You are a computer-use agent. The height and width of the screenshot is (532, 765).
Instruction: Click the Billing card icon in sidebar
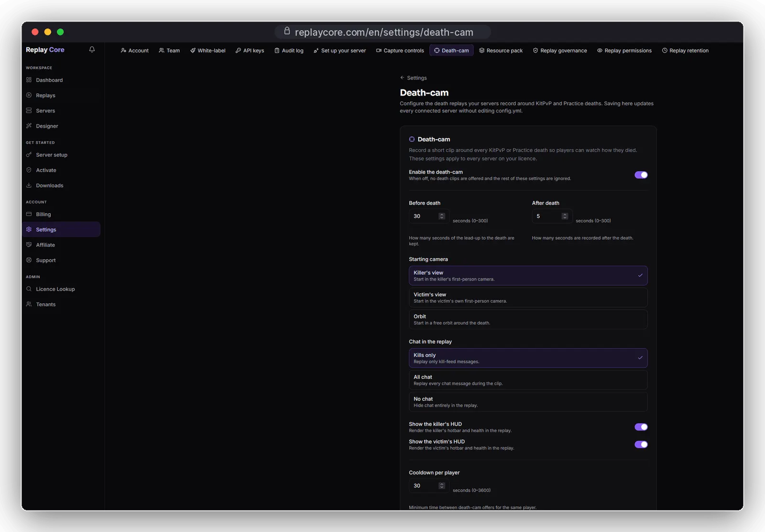pos(29,214)
